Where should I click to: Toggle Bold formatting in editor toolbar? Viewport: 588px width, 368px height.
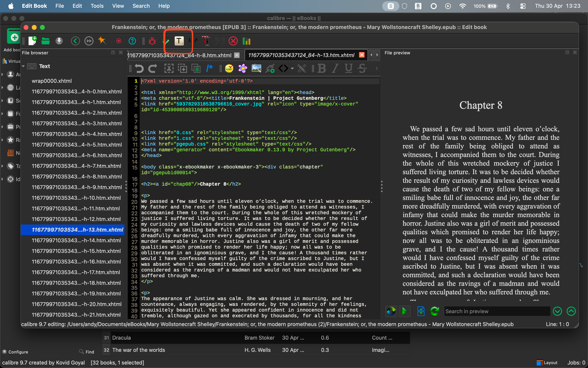coord(321,68)
